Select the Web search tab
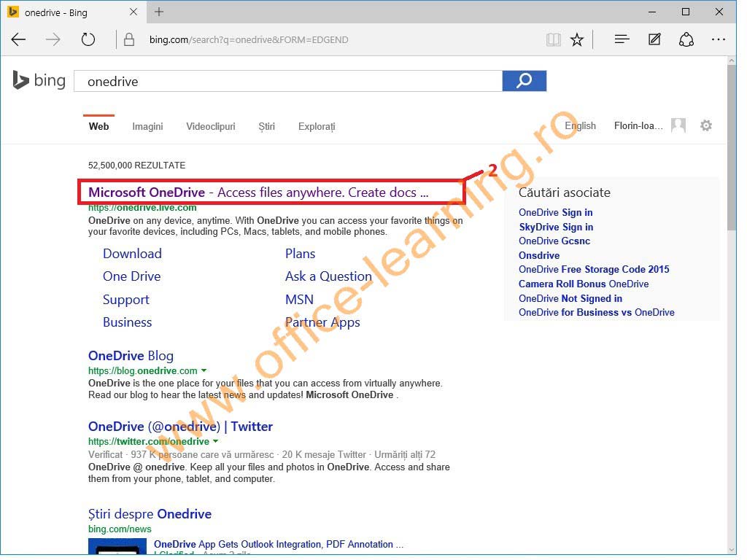 click(98, 127)
